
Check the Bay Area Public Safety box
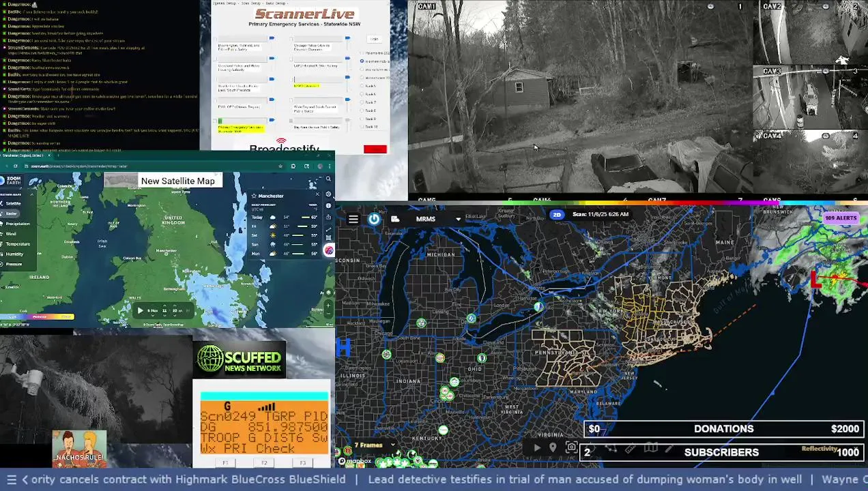291,121
